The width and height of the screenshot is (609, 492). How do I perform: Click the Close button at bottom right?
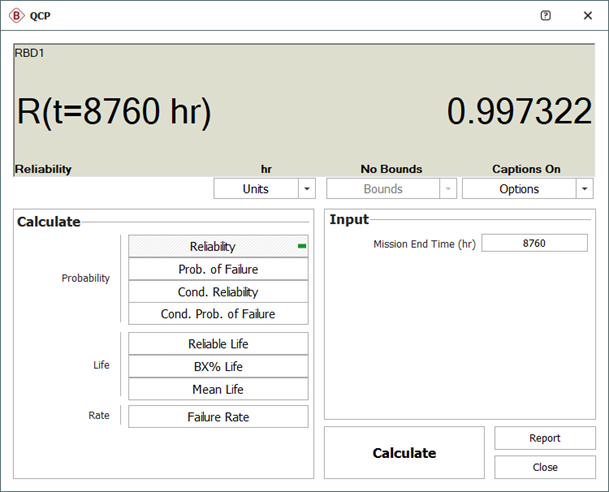click(545, 467)
